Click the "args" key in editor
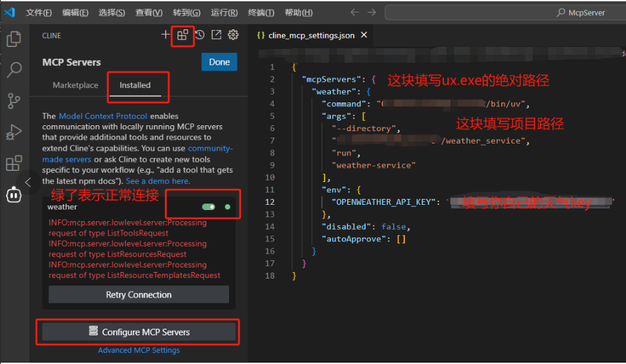This screenshot has height=364, width=626. pos(337,116)
